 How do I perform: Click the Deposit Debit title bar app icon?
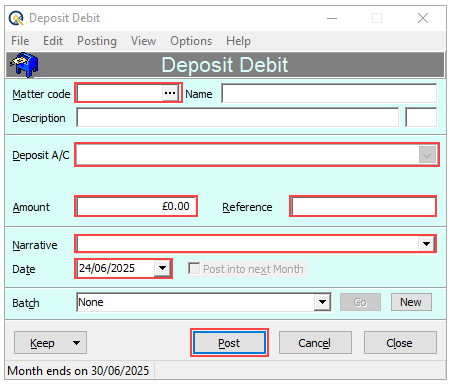click(x=16, y=18)
